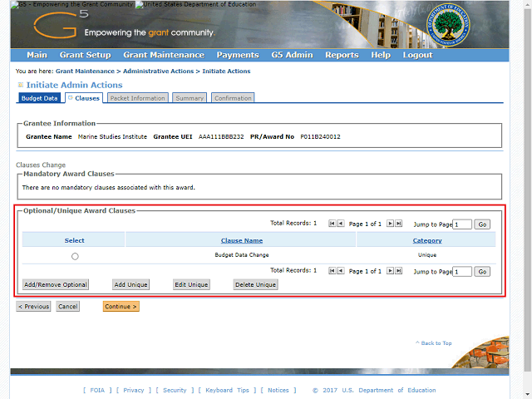Image resolution: width=532 pixels, height=399 pixels.
Task: Click Grantee UEI value AAA111BBB232
Action: [x=221, y=136]
